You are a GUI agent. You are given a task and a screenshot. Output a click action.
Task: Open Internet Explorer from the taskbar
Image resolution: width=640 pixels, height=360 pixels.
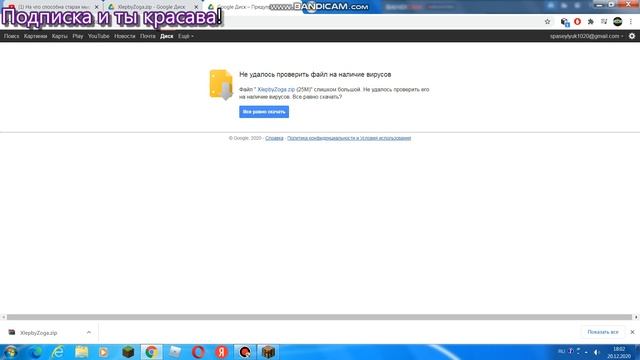point(58,352)
